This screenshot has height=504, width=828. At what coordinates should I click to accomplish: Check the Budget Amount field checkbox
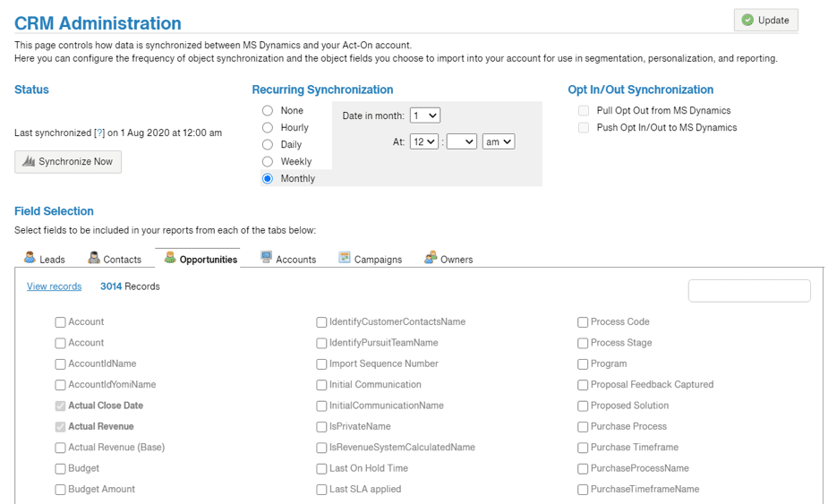click(x=60, y=490)
